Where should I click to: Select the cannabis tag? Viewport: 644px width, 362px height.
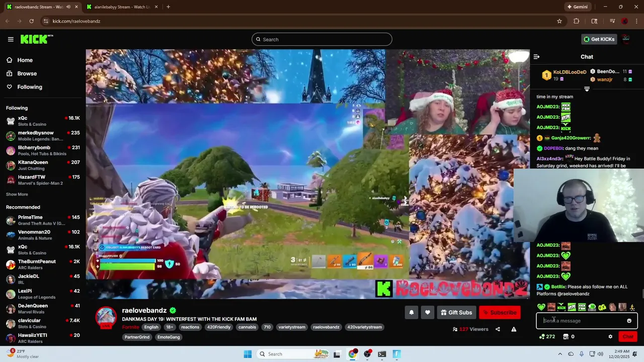tap(247, 327)
